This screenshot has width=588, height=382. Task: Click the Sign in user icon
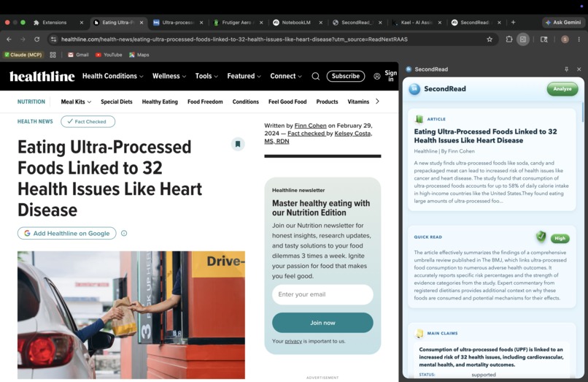377,76
